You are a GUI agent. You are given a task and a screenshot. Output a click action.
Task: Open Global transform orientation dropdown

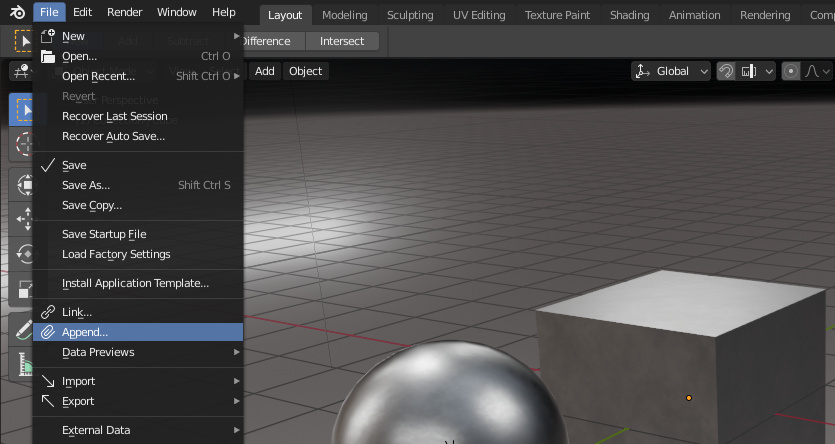pyautogui.click(x=671, y=71)
